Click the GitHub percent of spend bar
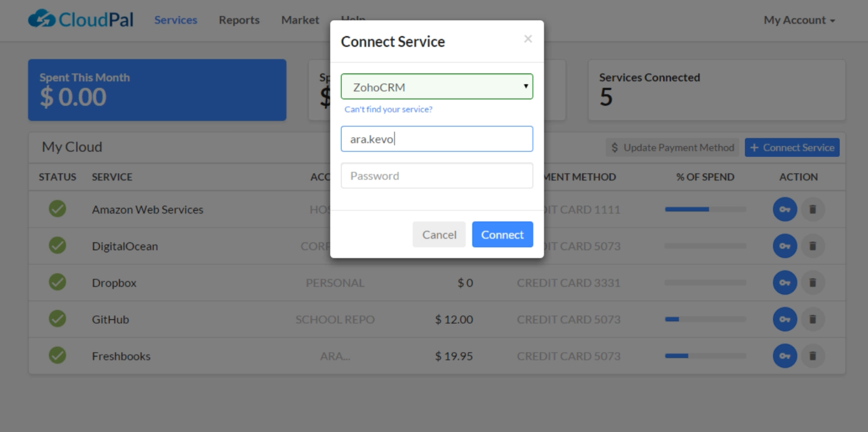The width and height of the screenshot is (868, 432). tap(705, 319)
